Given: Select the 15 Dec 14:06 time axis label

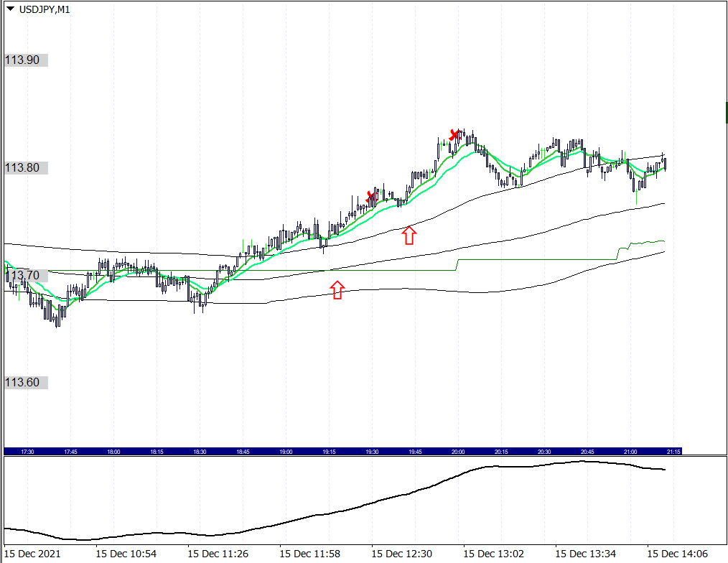Looking at the screenshot, I should tap(676, 554).
